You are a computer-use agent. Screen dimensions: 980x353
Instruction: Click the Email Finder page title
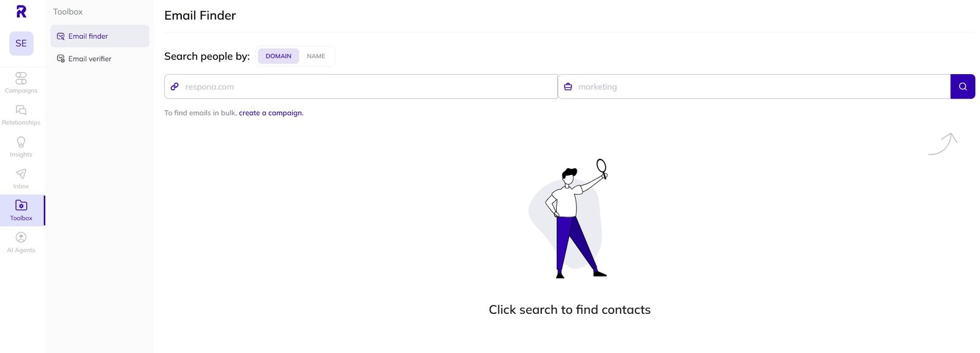pos(200,15)
